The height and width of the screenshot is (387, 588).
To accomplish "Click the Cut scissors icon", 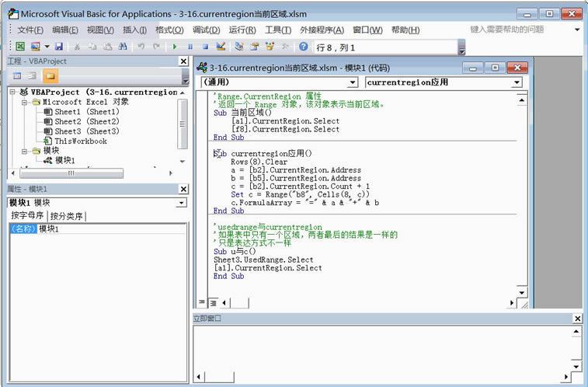I will pos(77,47).
